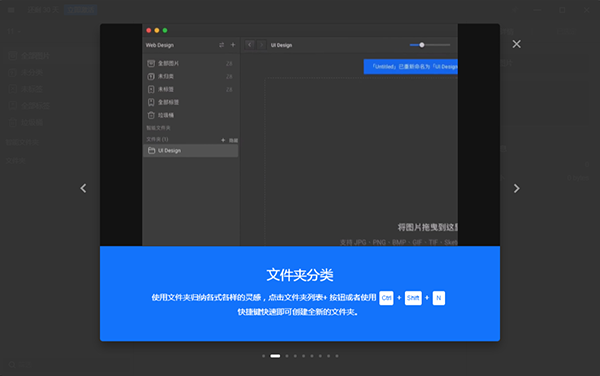The height and width of the screenshot is (376, 600).
Task: Close the onboarding tutorial dialog
Action: coord(516,44)
